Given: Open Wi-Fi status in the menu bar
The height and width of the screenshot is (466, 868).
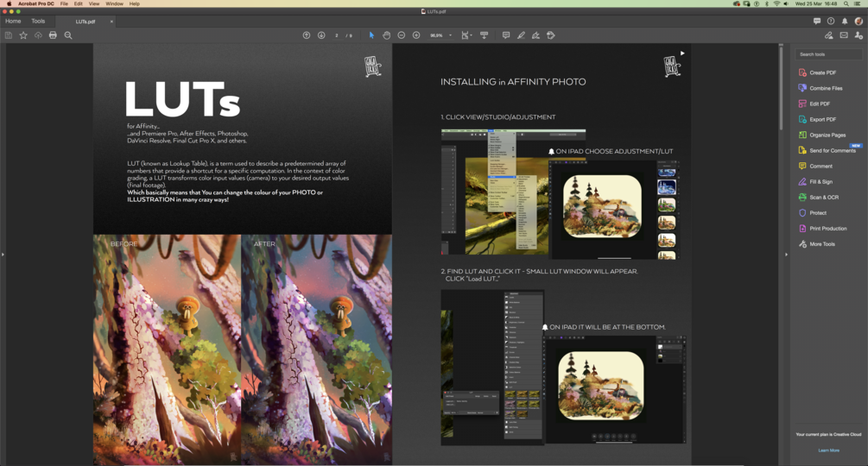Looking at the screenshot, I should coord(776,3).
